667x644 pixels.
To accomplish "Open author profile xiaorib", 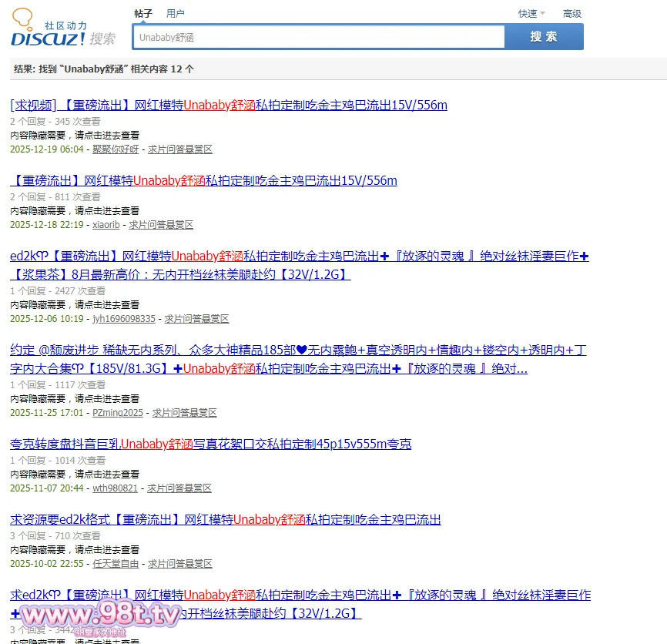I will 106,225.
